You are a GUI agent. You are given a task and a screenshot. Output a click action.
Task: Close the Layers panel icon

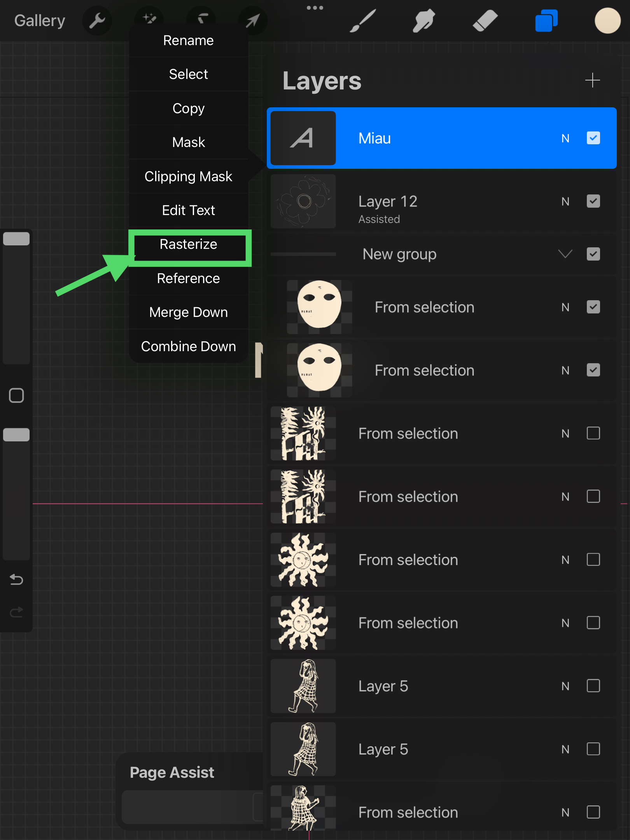(546, 21)
